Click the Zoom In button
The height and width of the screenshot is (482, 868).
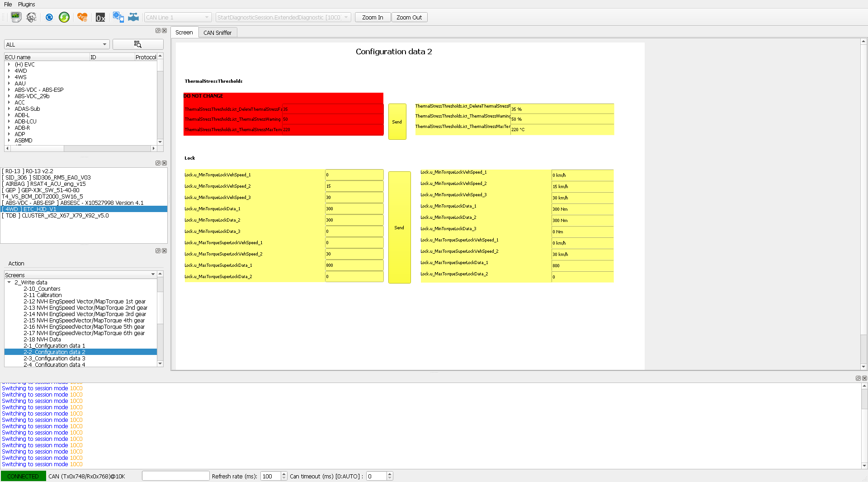373,17
